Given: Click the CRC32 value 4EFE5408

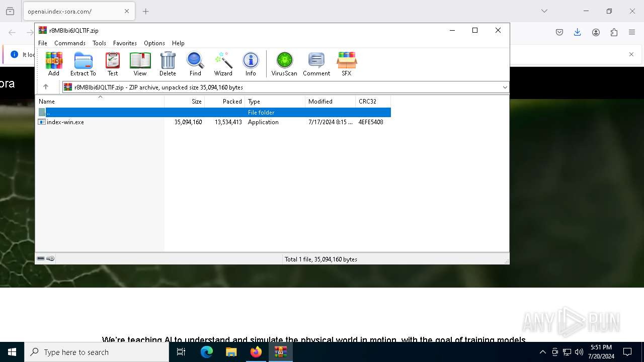Looking at the screenshot, I should click(x=371, y=122).
